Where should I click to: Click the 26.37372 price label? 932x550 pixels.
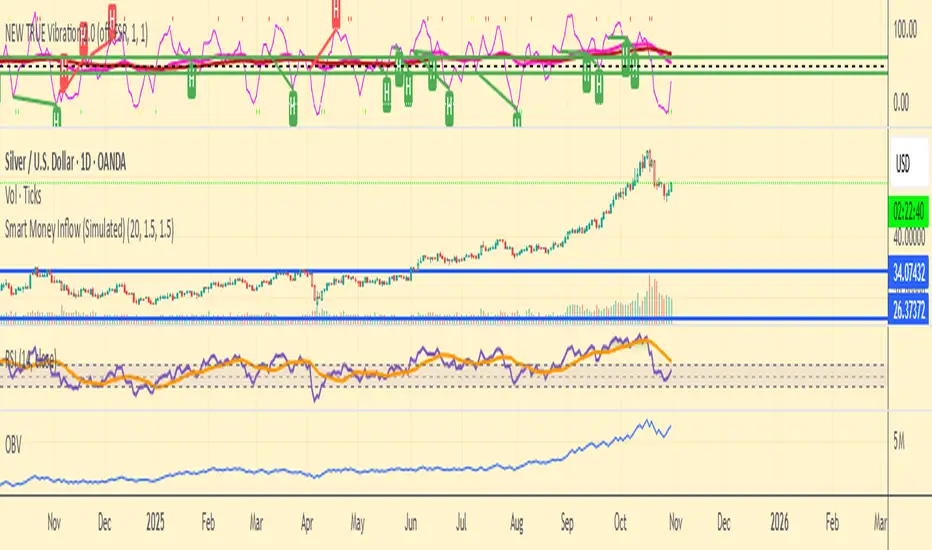point(909,309)
